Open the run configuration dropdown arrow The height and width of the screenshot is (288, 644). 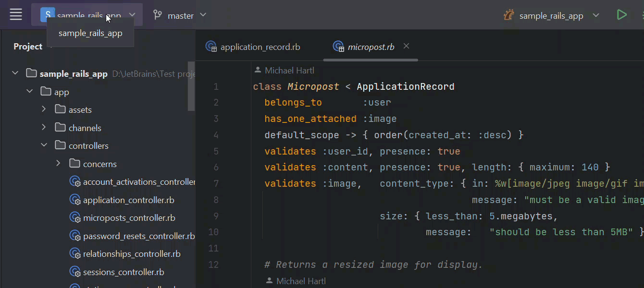click(596, 15)
